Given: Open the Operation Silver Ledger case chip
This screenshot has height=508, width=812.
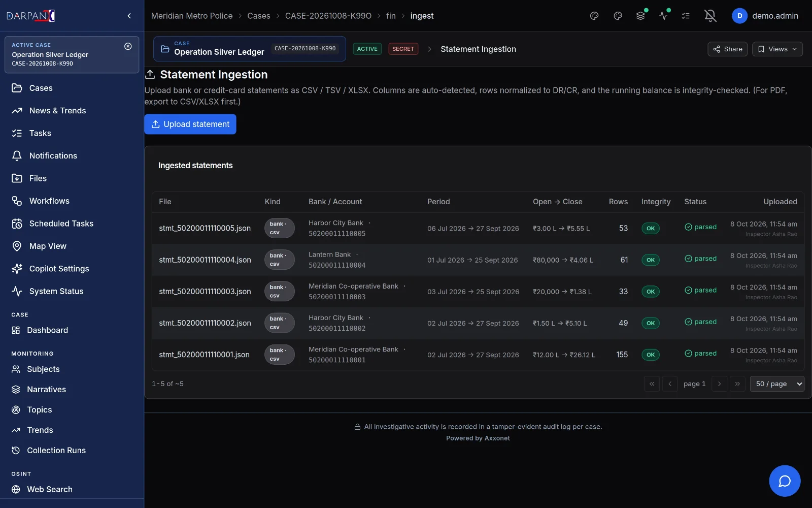Looking at the screenshot, I should [x=250, y=49].
